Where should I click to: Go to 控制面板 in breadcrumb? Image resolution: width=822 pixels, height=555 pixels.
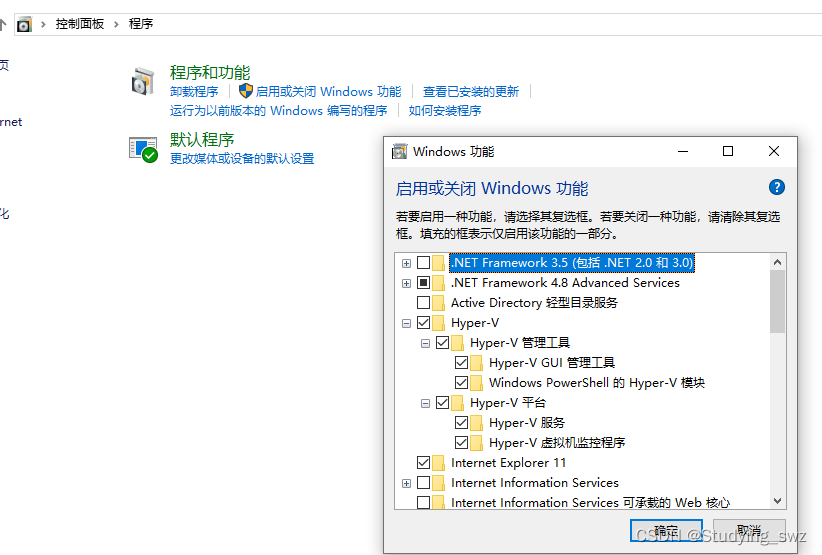click(x=80, y=24)
